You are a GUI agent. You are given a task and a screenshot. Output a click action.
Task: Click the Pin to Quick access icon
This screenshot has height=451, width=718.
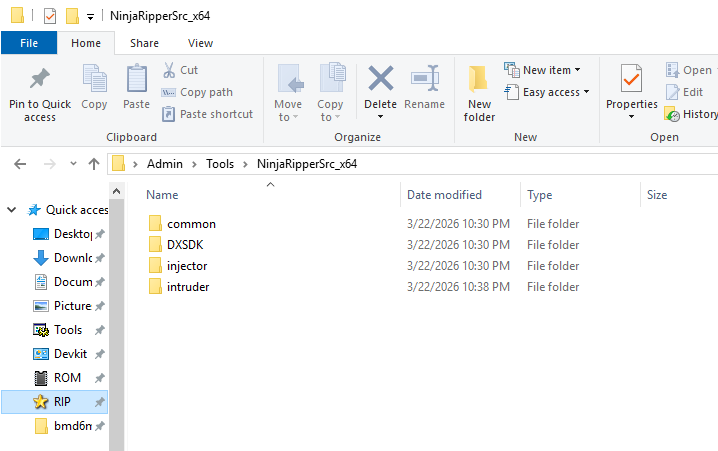pos(40,78)
